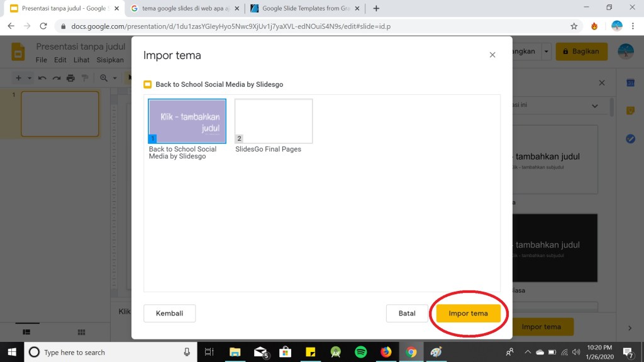The width and height of the screenshot is (644, 362).
Task: Click the yellow Impor tema button in dialog
Action: coord(468,314)
